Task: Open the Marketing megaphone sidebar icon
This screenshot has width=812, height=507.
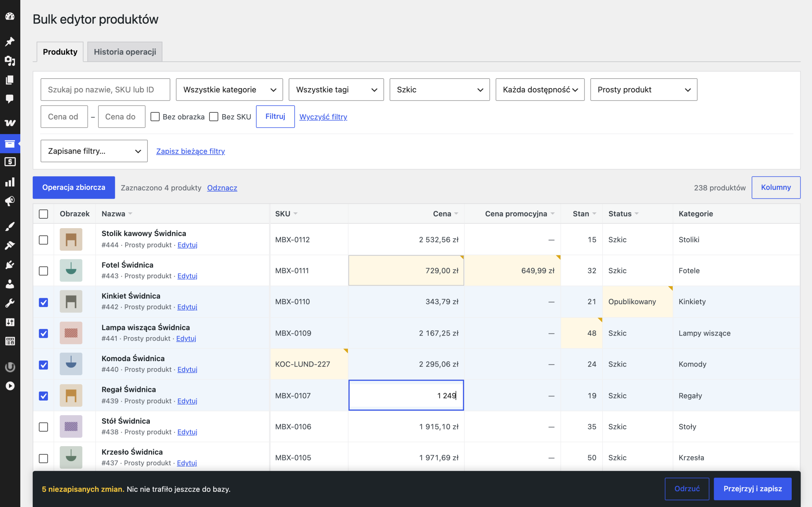Action: [x=10, y=201]
